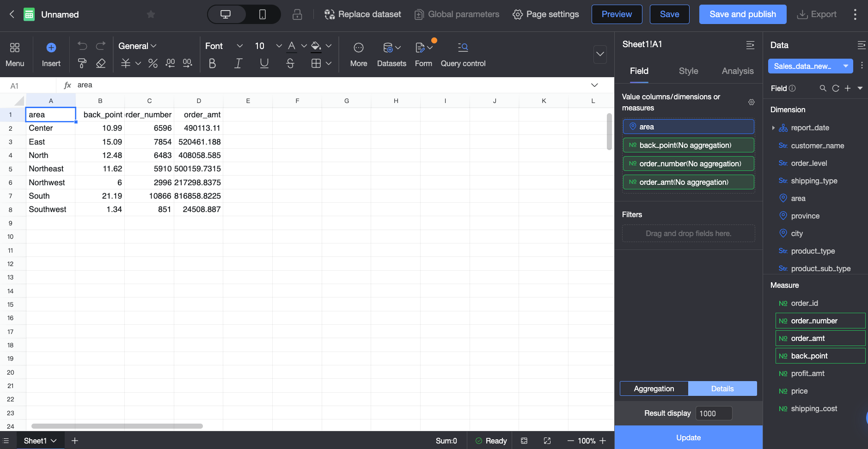Screen dimensions: 868x449
Task: Increase decimal places
Action: click(187, 63)
